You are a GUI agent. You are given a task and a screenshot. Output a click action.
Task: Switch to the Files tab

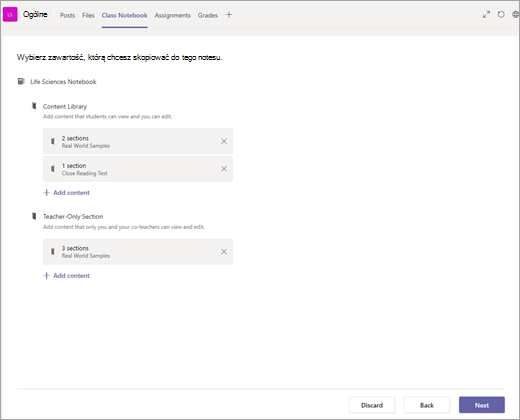click(88, 15)
